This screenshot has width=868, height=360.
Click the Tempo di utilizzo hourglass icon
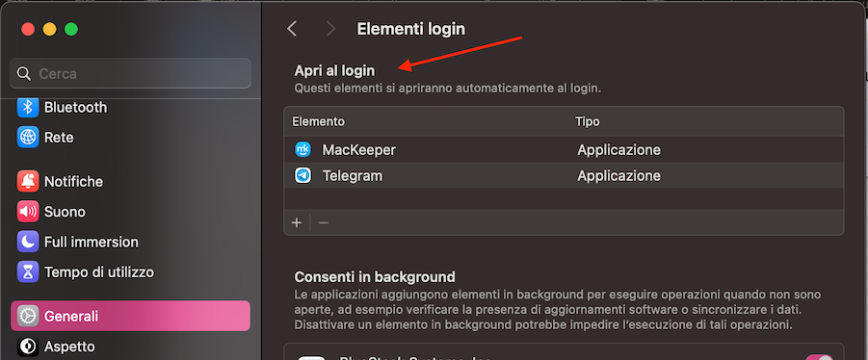28,272
